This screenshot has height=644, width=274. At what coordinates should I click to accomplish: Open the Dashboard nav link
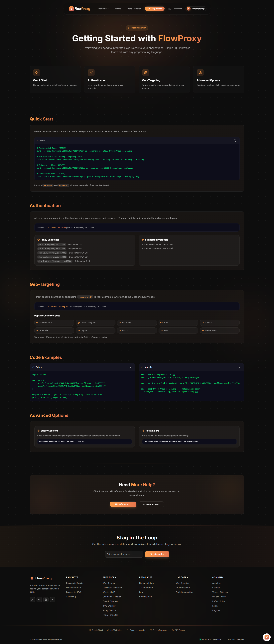(x=175, y=9)
